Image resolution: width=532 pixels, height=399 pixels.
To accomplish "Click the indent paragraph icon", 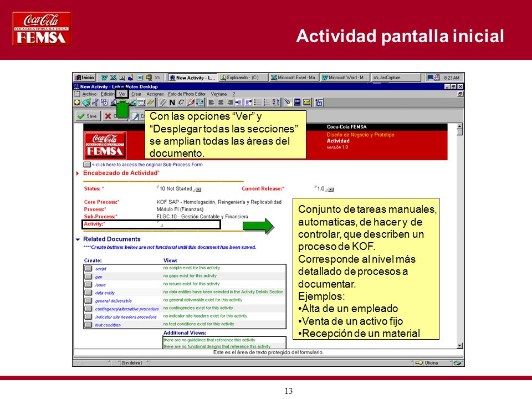I will tap(239, 103).
